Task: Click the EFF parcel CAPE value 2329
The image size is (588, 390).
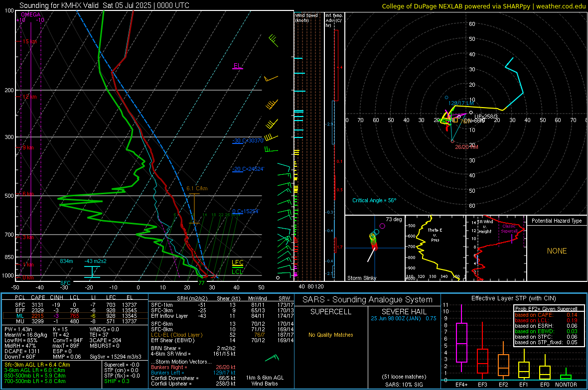Action: 37,310
